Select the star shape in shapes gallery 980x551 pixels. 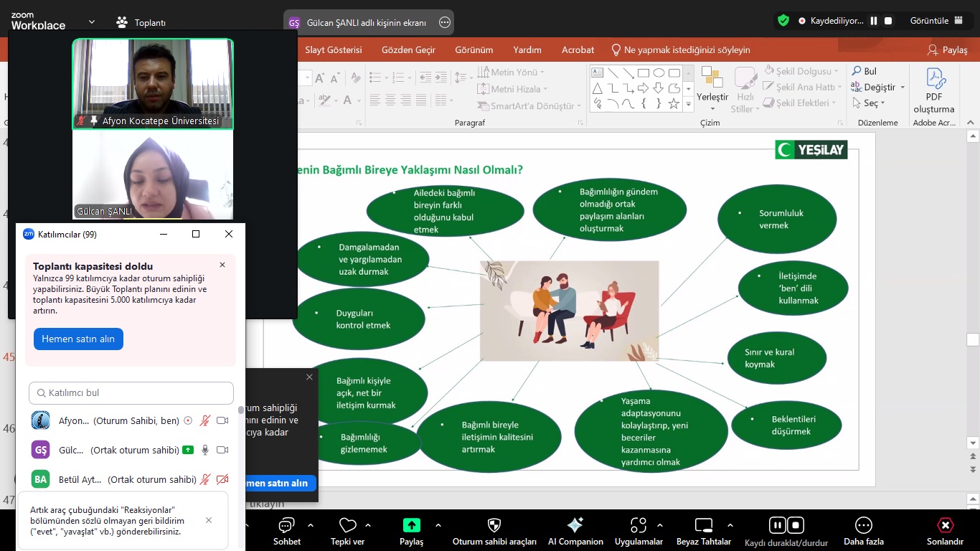(674, 103)
